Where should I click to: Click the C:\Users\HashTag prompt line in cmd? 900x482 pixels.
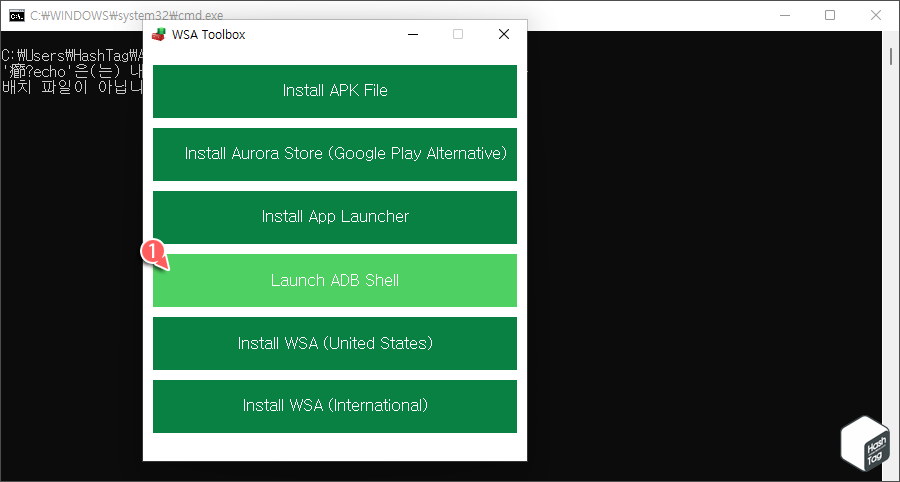(72, 56)
